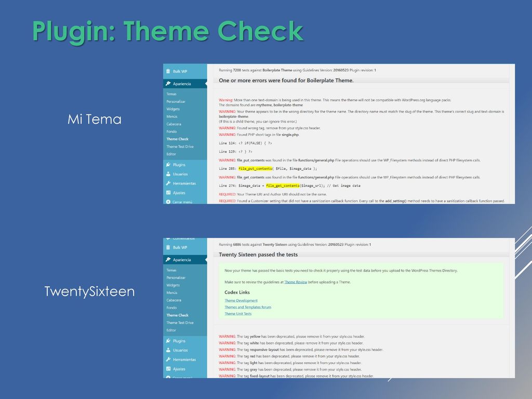This screenshot has height=399, width=532.
Task: Click heading 'Twenty Sixteen passed the tests'
Action: (x=258, y=255)
